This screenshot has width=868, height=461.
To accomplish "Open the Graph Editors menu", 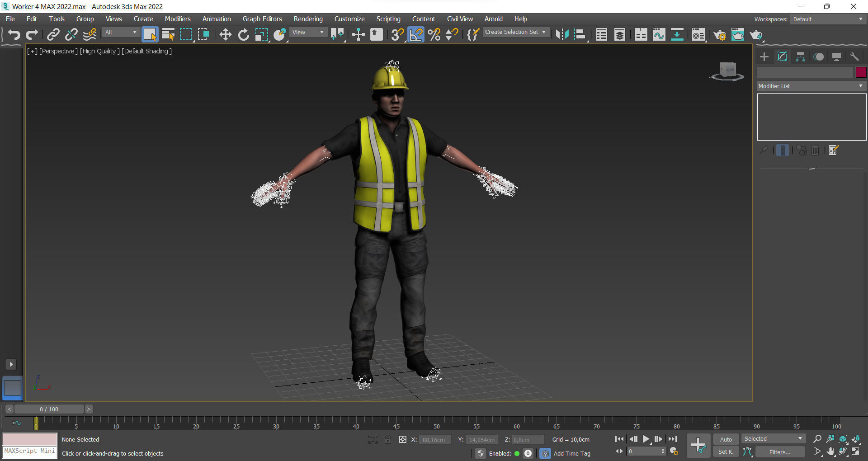I will coord(262,19).
